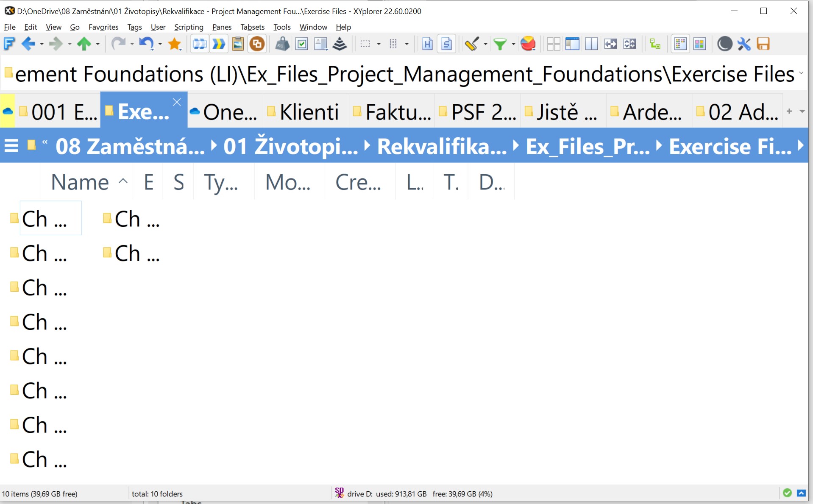Apply a color filter with the paint roller
The width and height of the screenshot is (813, 504).
pos(471,44)
